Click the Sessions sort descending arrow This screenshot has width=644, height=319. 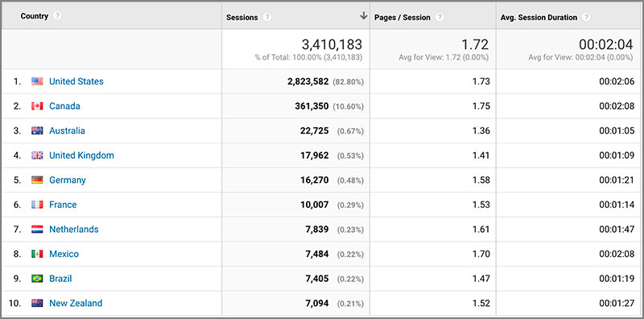[x=363, y=15]
